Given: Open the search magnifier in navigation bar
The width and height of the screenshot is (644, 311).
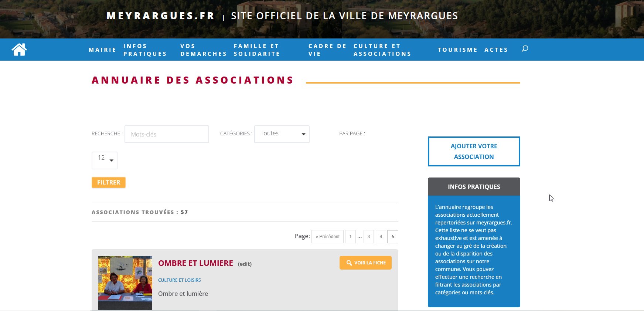Looking at the screenshot, I should pos(525,49).
